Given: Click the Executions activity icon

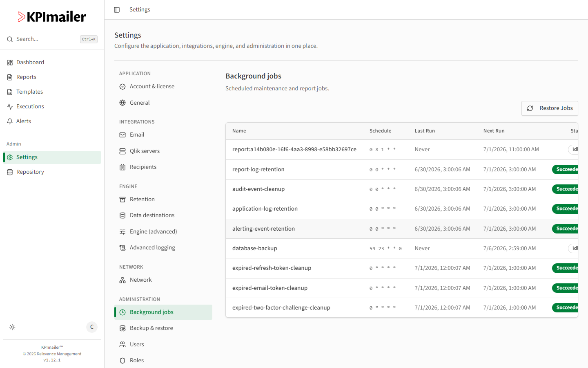Looking at the screenshot, I should (10, 107).
